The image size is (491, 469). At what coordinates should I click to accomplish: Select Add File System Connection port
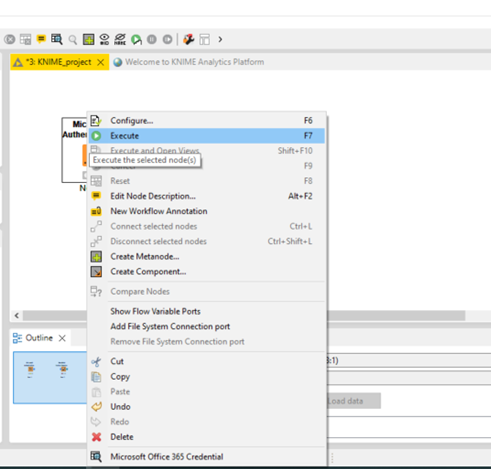click(x=207, y=326)
